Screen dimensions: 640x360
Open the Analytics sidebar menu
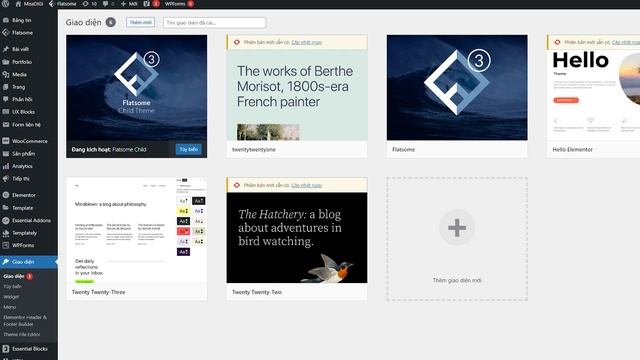coord(29,166)
